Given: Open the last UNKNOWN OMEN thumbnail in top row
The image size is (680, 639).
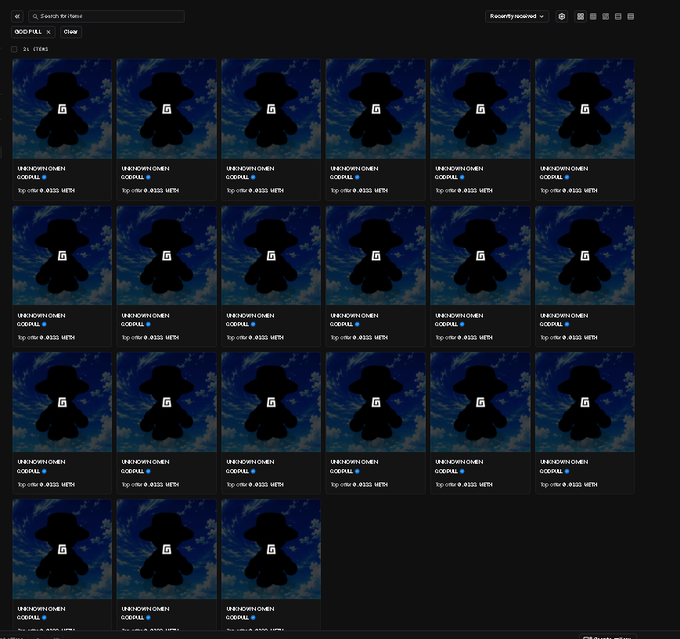Looking at the screenshot, I should tap(585, 109).
